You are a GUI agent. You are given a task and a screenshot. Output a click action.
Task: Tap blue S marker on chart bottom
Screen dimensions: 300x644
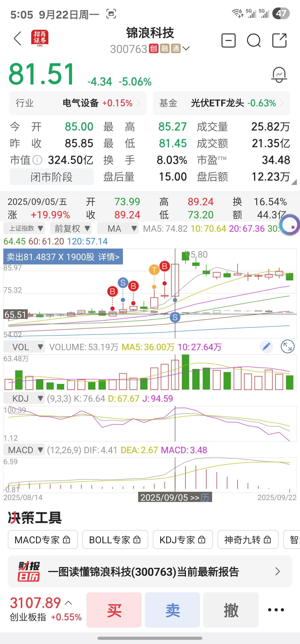coord(175,317)
